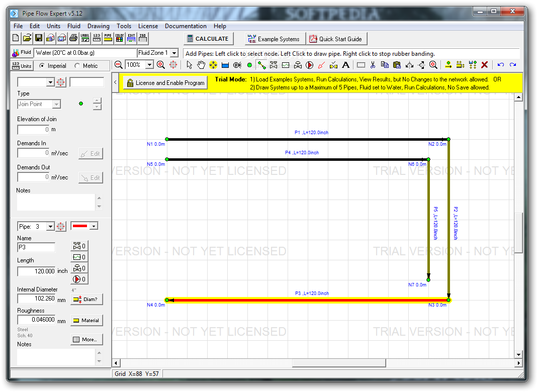This screenshot has height=392, width=538.
Task: Open an existing file via folder icon
Action: pyautogui.click(x=27, y=38)
